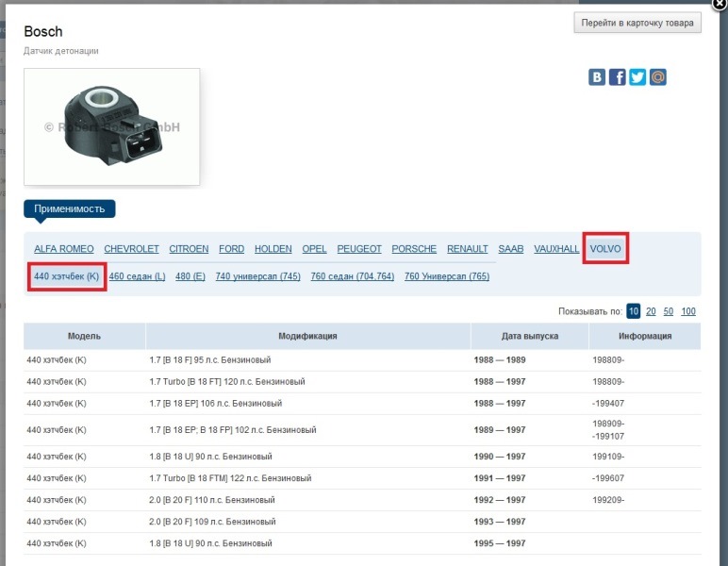Image resolution: width=728 pixels, height=566 pixels.
Task: Choose FORD brand
Action: [232, 249]
